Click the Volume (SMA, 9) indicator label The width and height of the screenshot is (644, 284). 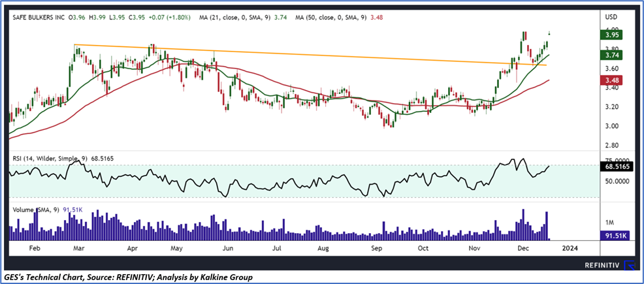(x=36, y=210)
